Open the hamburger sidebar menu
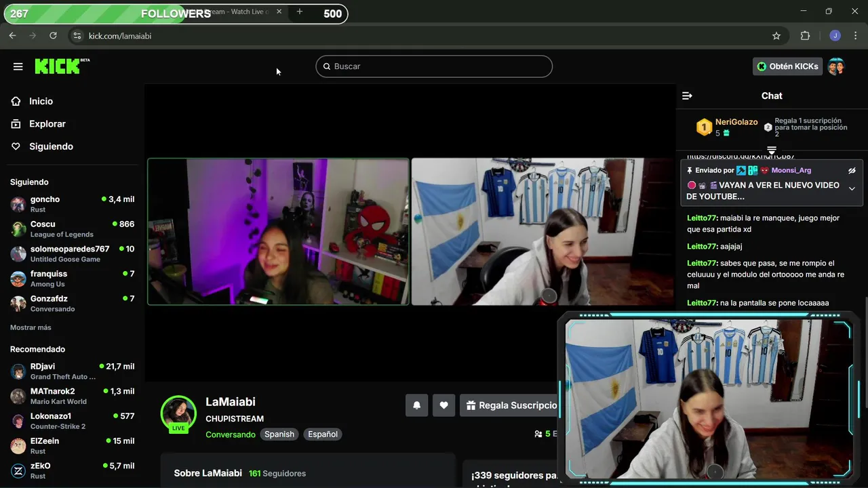 click(x=18, y=66)
